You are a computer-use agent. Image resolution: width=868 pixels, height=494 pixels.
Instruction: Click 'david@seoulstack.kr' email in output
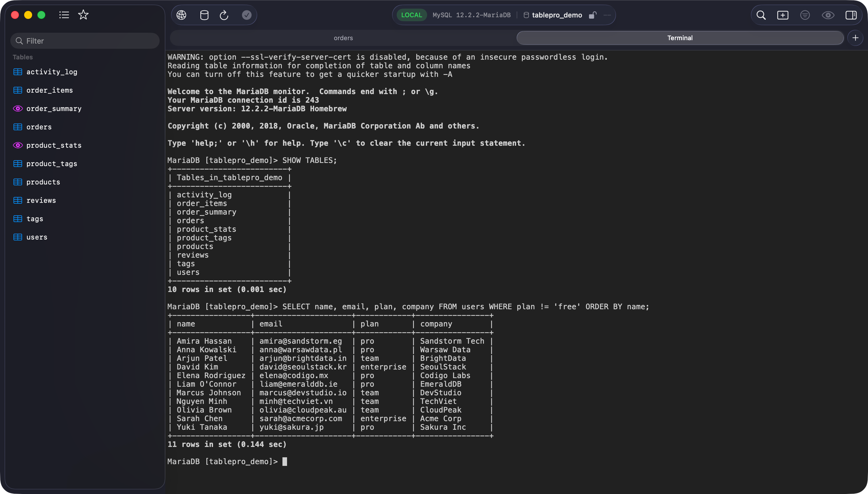point(303,367)
